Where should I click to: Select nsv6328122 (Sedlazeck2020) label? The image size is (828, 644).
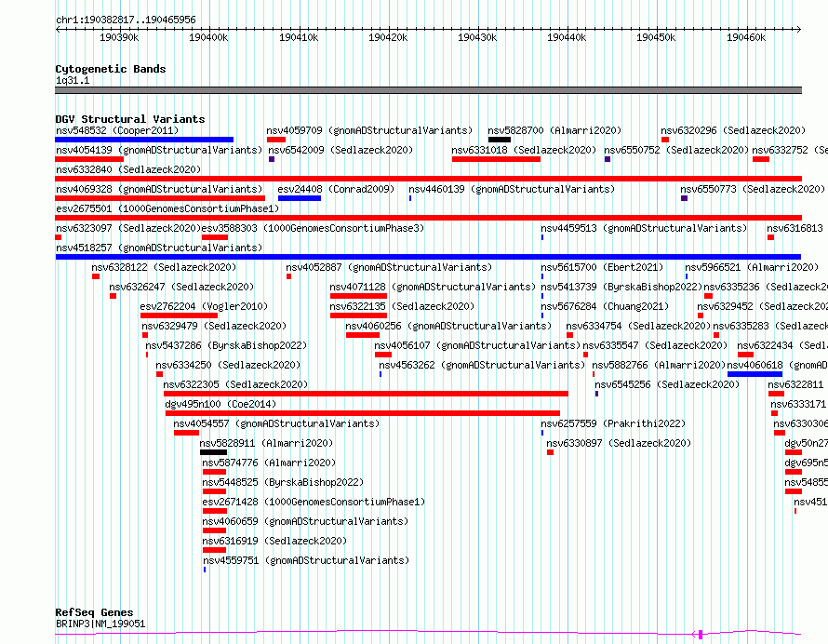click(x=165, y=267)
